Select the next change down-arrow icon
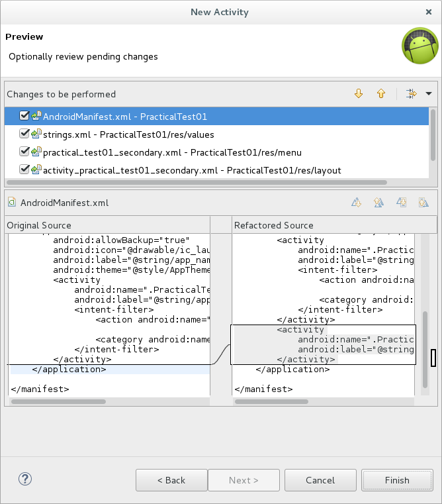Viewport: 442px width, 504px height. click(359, 94)
